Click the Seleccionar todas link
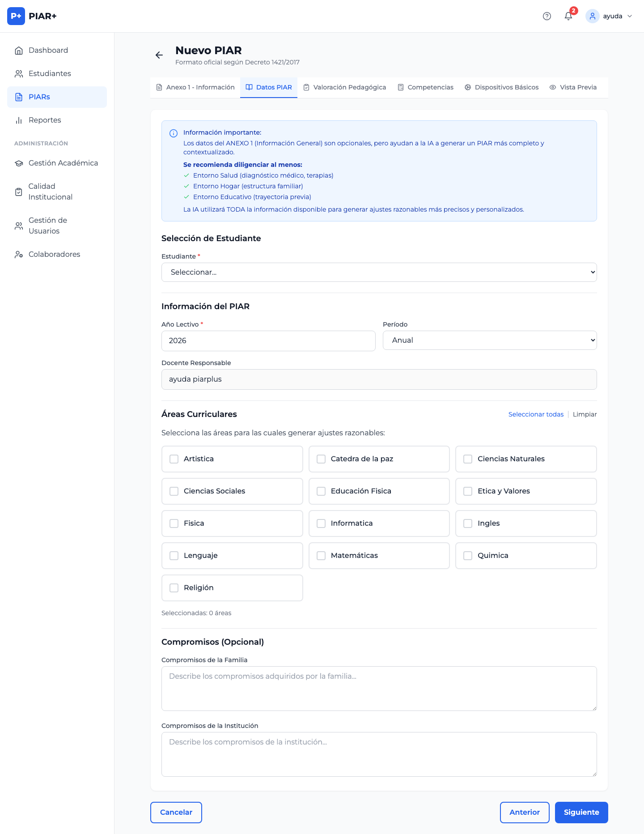This screenshot has height=834, width=644. (536, 414)
